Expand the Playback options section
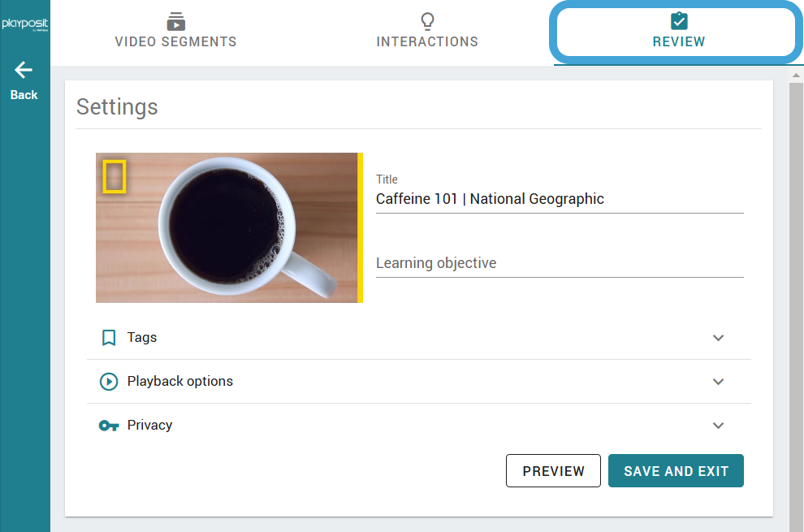The height and width of the screenshot is (532, 804). point(718,381)
